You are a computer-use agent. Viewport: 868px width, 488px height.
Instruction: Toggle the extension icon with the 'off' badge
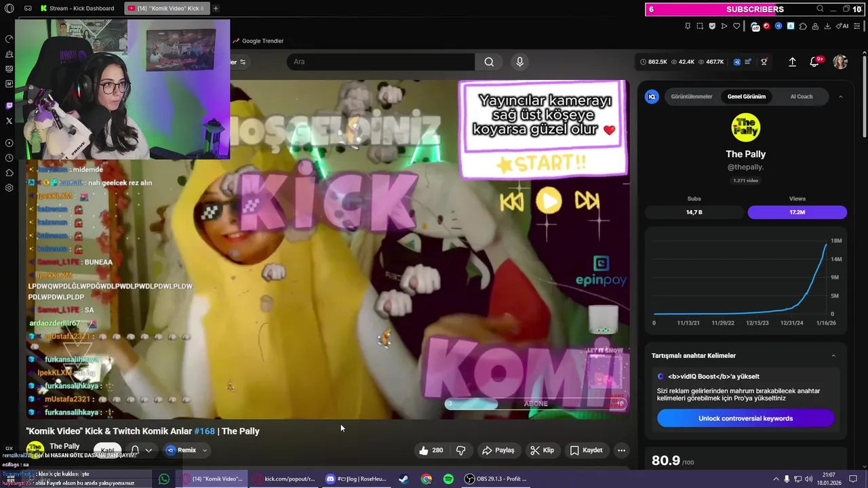point(755,27)
